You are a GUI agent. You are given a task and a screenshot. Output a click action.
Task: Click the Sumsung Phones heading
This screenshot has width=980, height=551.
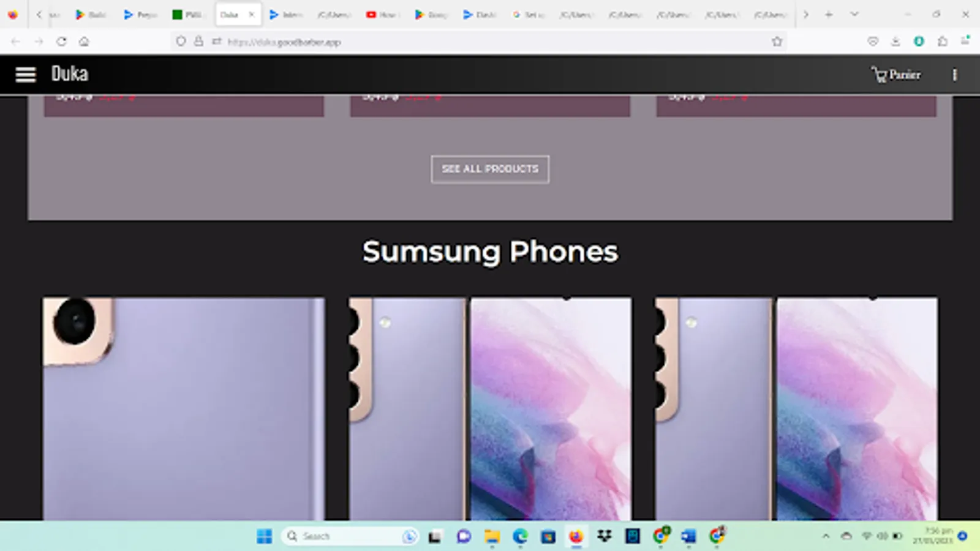coord(490,252)
